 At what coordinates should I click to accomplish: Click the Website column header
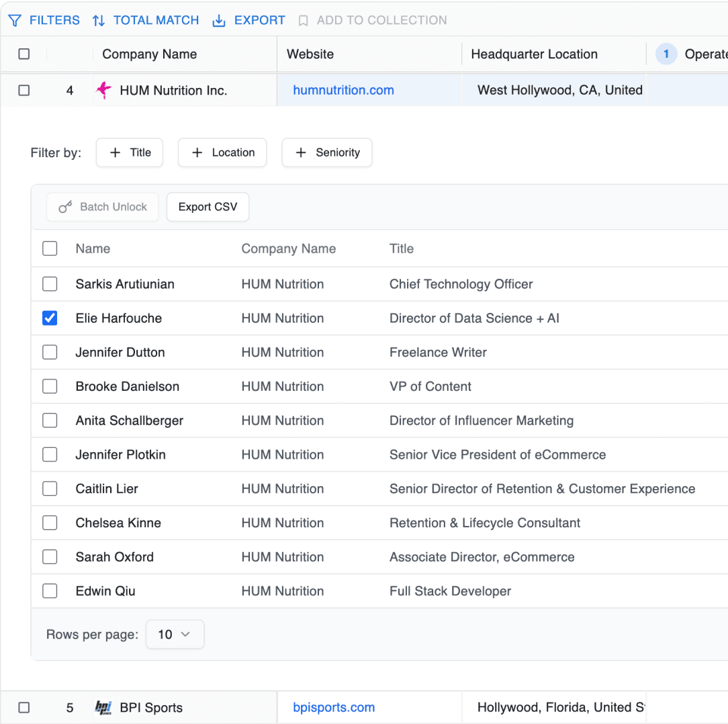point(310,54)
